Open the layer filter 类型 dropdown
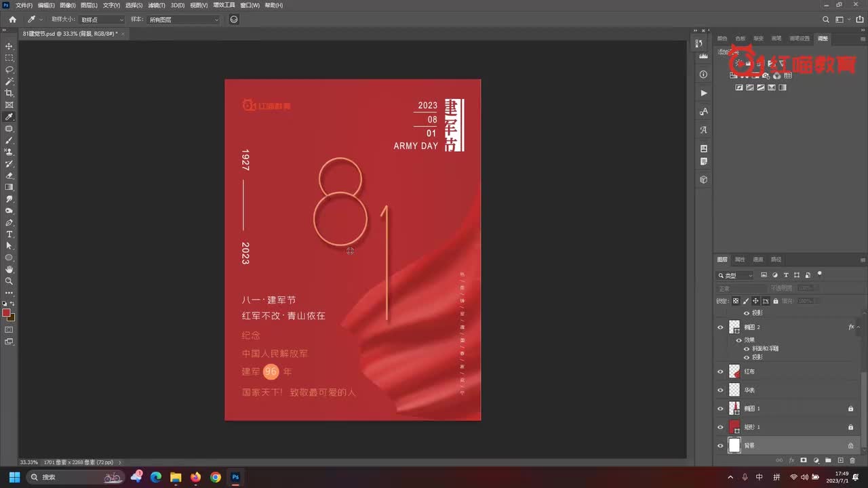The image size is (868, 488). 736,276
